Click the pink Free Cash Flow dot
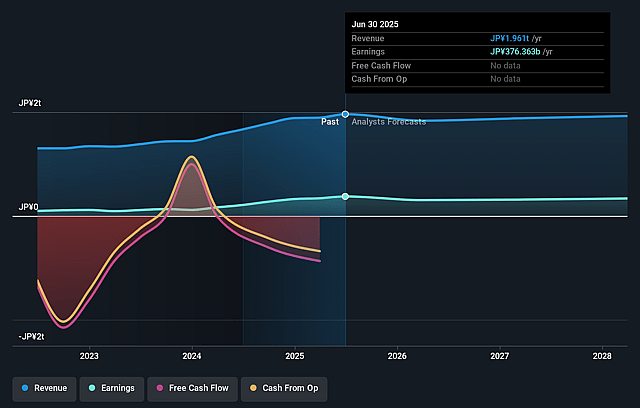Image resolution: width=640 pixels, height=408 pixels. [x=160, y=388]
